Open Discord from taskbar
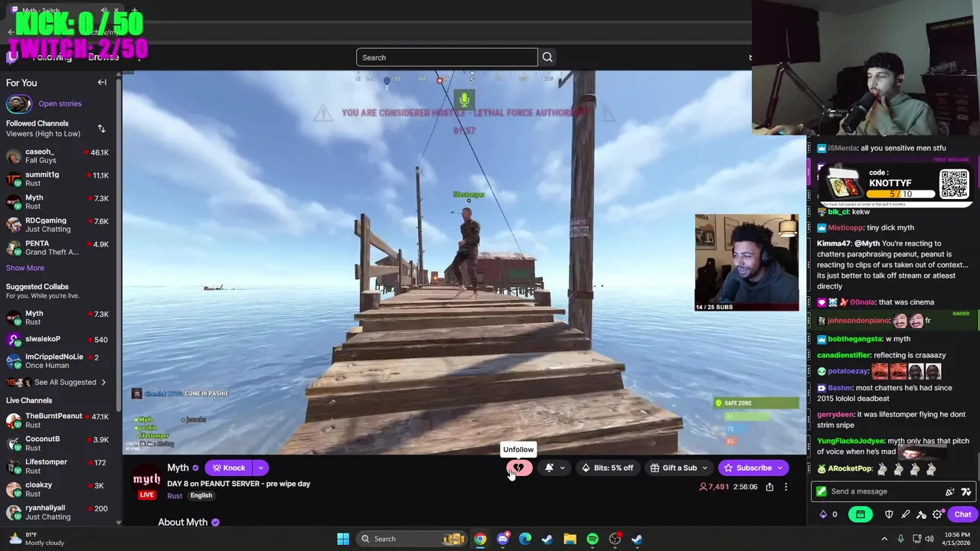 [503, 539]
